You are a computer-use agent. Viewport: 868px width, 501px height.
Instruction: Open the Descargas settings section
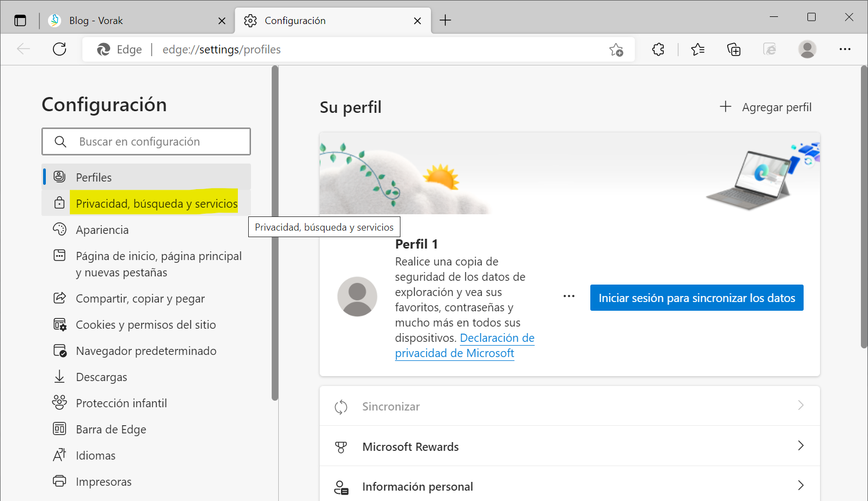[146, 377]
